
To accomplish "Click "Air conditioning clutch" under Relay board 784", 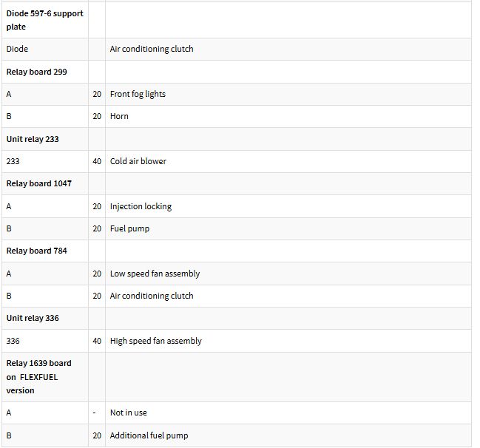I will click(152, 296).
